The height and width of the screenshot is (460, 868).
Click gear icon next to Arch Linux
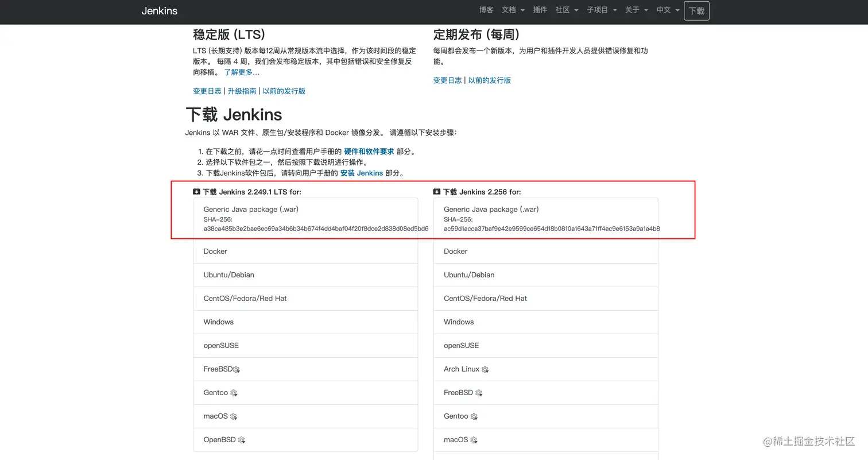pyautogui.click(x=485, y=370)
